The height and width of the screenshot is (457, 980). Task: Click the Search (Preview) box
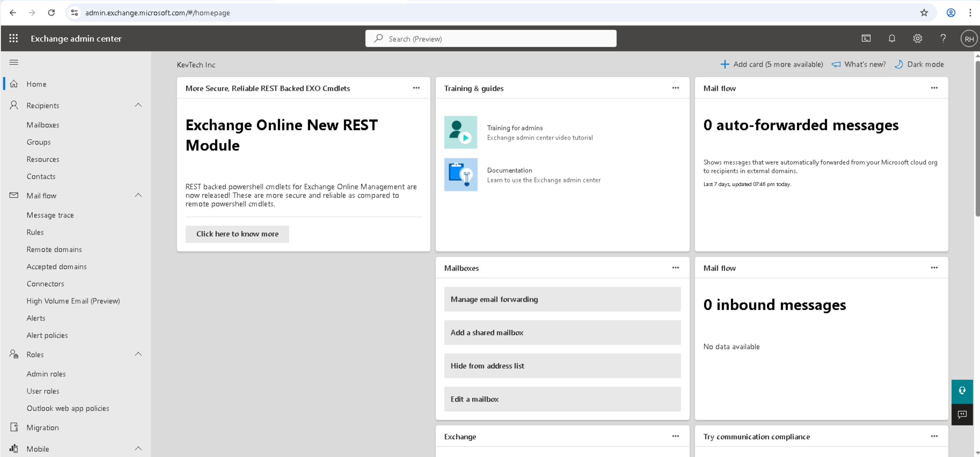point(491,39)
